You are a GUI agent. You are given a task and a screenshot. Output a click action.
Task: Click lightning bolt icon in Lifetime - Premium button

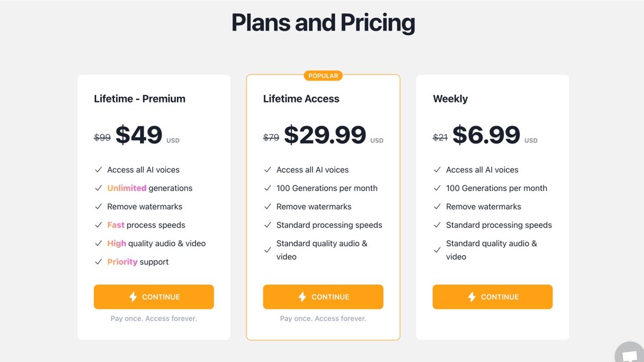[x=133, y=297]
